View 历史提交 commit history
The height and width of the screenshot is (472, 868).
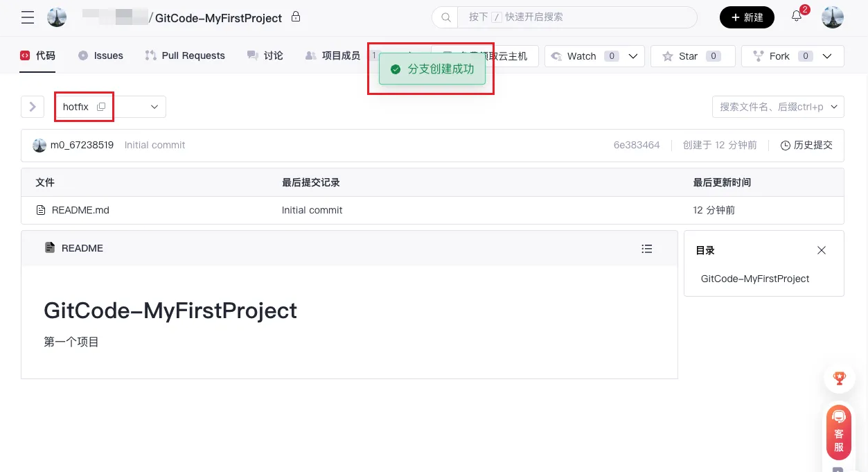[806, 145]
